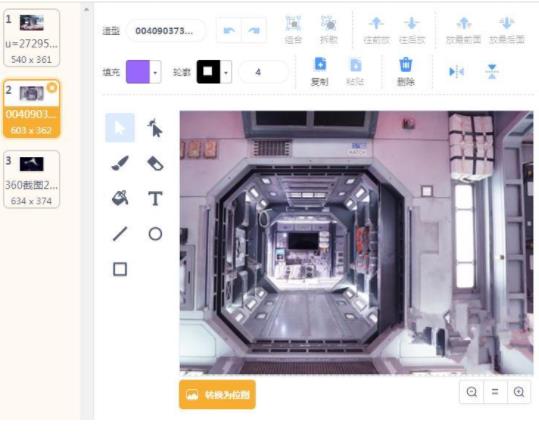Screen dimensions: 539x435
Task: Select the Eraser tool
Action: tap(155, 163)
